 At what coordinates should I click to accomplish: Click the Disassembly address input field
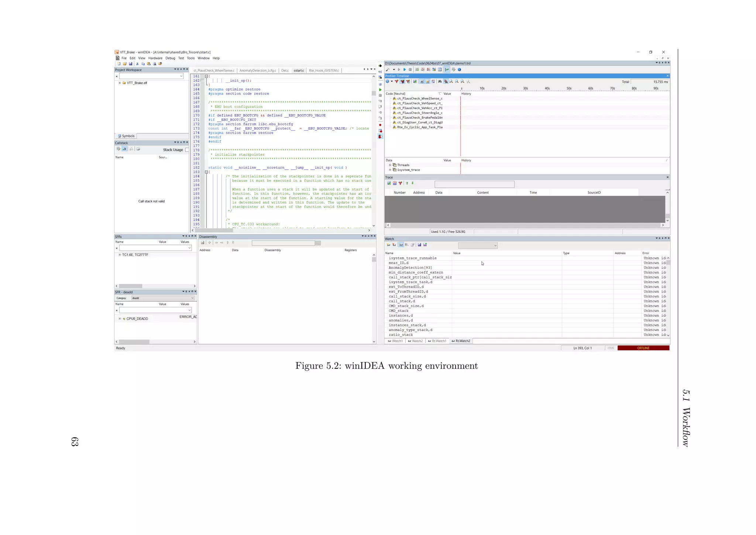pyautogui.click(x=283, y=243)
